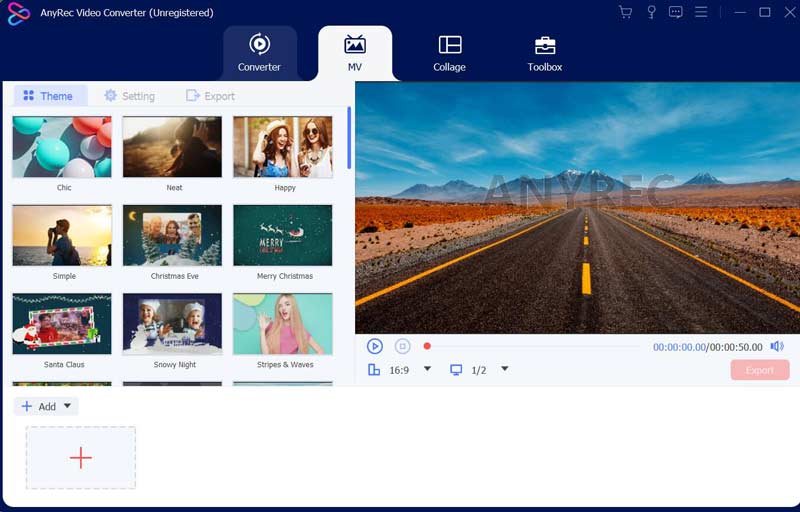Mute the preview volume speaker icon
The image size is (800, 512).
click(777, 346)
